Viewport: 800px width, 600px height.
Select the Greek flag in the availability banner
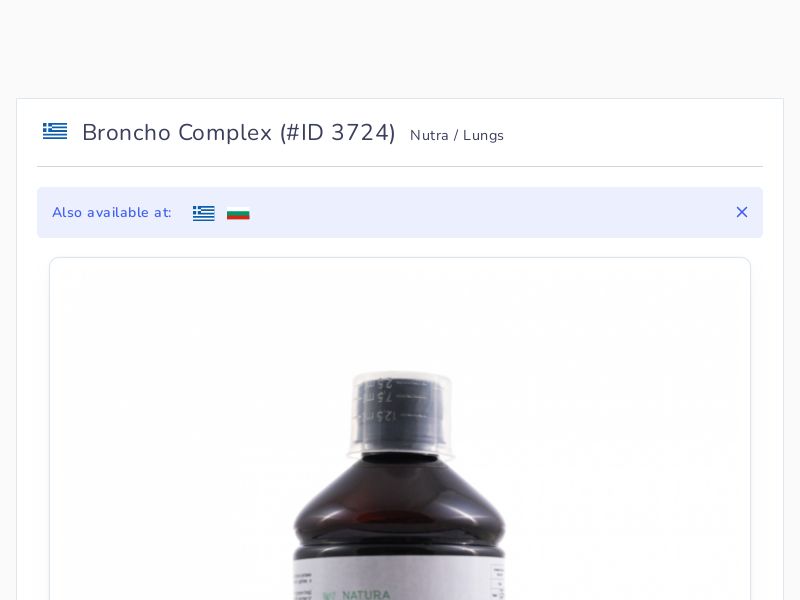coord(204,213)
